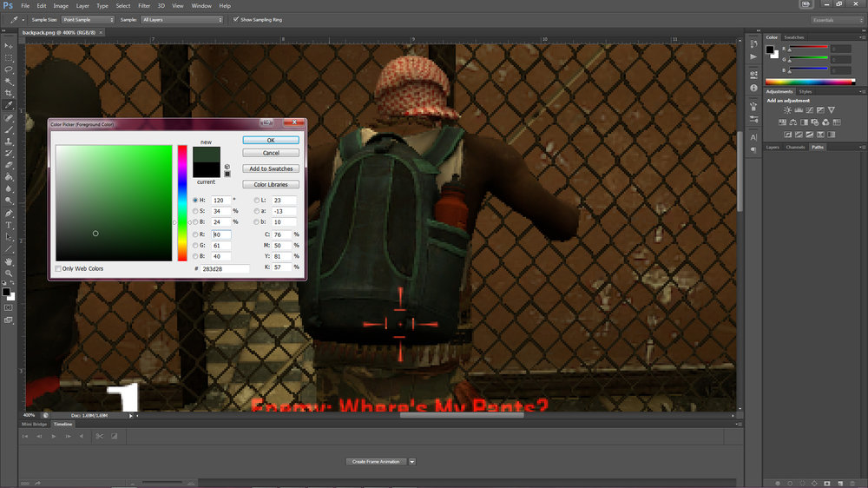868x488 pixels.
Task: Switch to the Channels tab
Action: pos(795,148)
